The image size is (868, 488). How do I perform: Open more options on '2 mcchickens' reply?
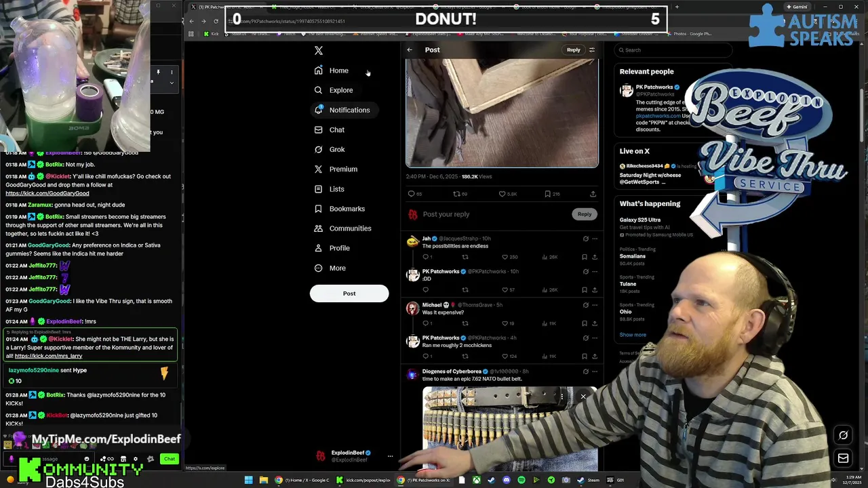pyautogui.click(x=595, y=338)
